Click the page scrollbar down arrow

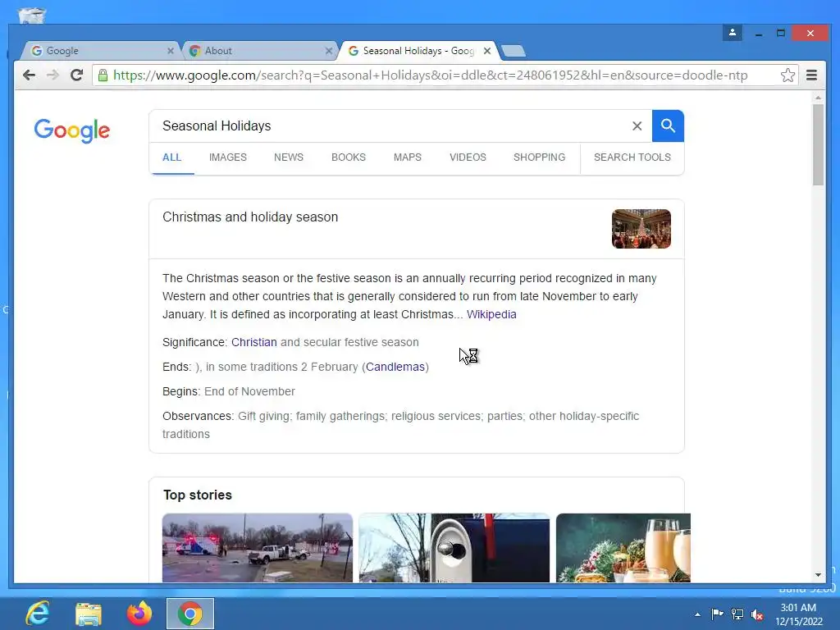818,575
